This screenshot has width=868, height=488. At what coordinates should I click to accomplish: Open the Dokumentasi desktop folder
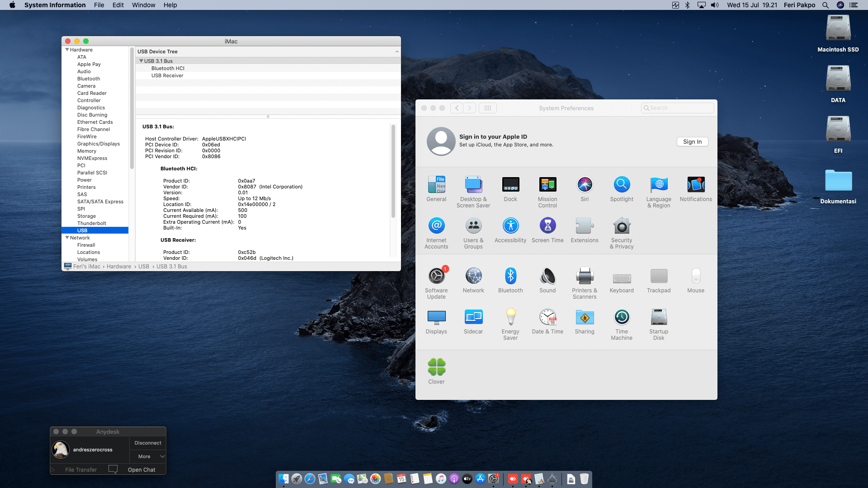[x=838, y=187]
